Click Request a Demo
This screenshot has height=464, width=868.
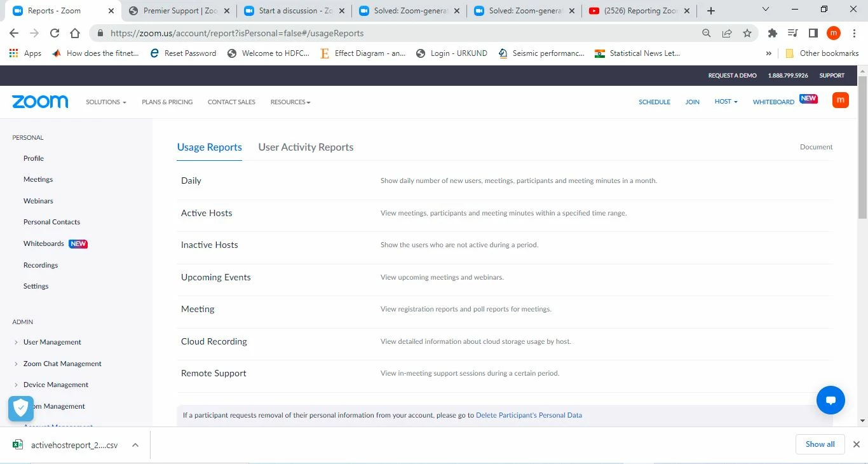pyautogui.click(x=732, y=76)
